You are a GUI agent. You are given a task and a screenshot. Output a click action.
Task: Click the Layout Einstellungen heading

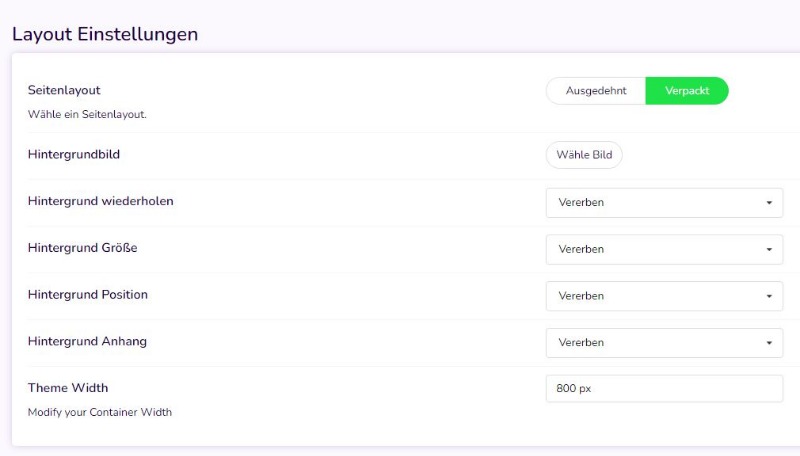105,34
